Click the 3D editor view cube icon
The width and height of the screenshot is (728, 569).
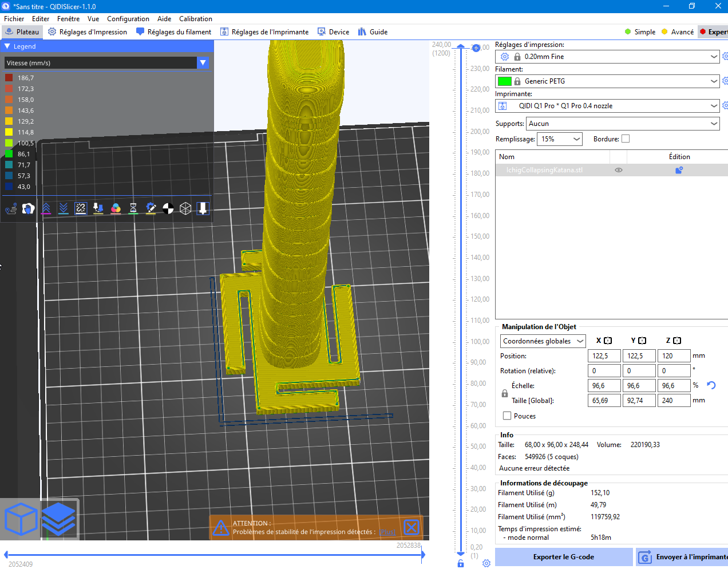point(21,519)
